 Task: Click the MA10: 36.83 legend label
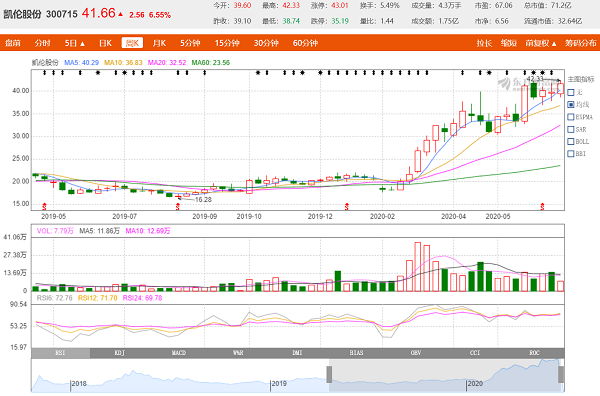(x=123, y=62)
